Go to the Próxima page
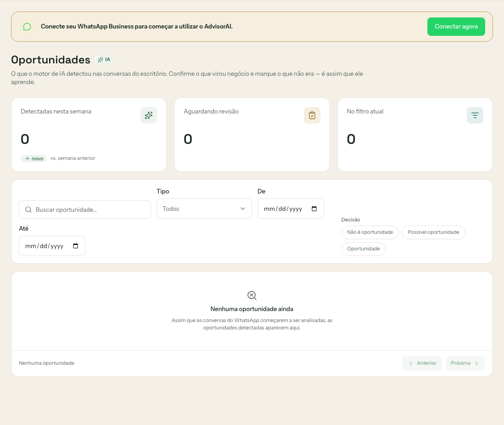The height and width of the screenshot is (425, 504). click(465, 363)
